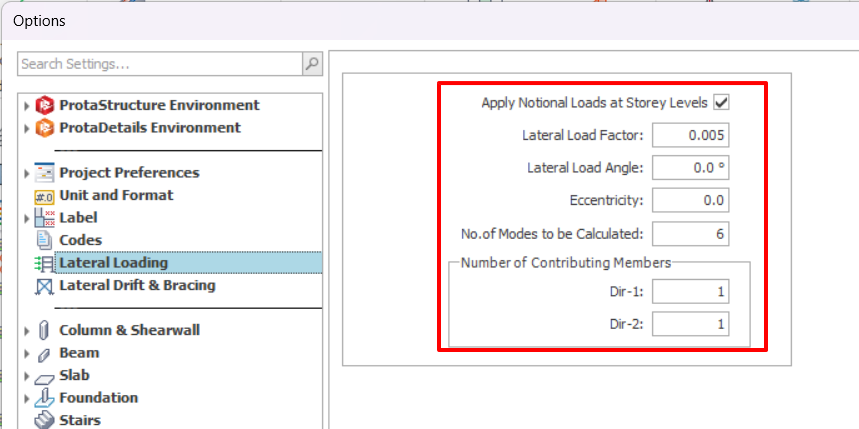Image resolution: width=859 pixels, height=429 pixels.
Task: Click the Project Preferences icon
Action: [44, 173]
